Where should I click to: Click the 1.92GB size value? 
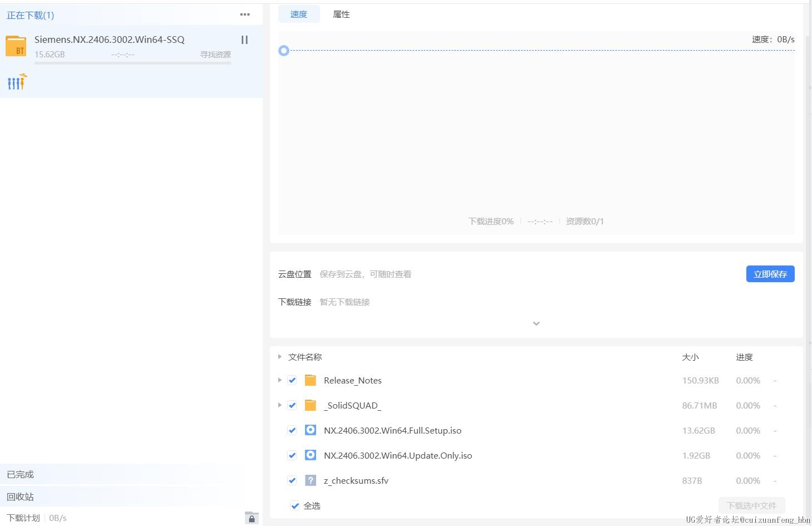[x=696, y=455]
